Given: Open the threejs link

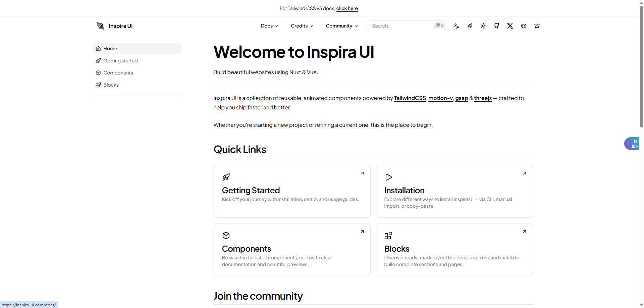Looking at the screenshot, I should pos(483,98).
